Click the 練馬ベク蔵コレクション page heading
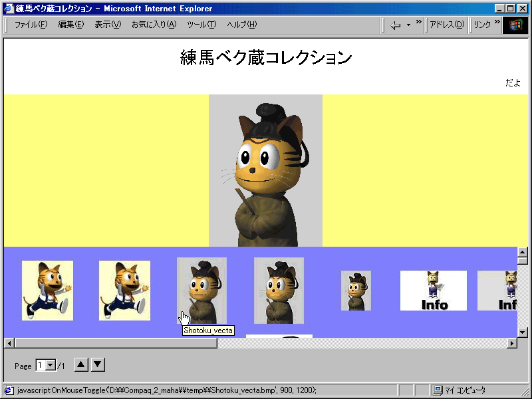 click(266, 57)
